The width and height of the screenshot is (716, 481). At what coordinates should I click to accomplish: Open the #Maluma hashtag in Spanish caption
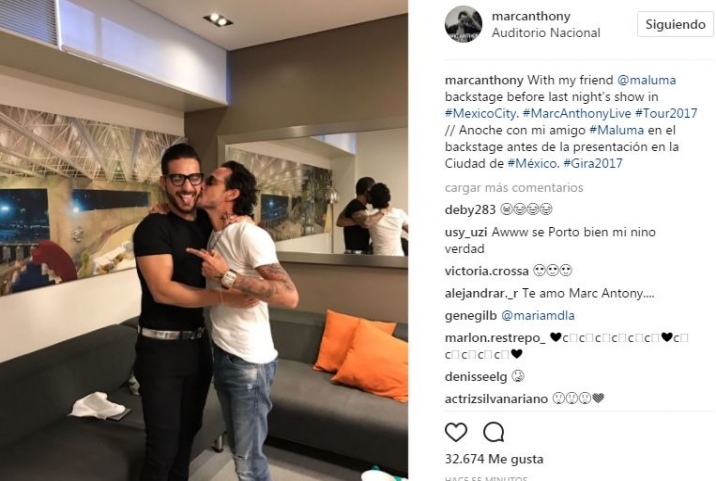616,130
